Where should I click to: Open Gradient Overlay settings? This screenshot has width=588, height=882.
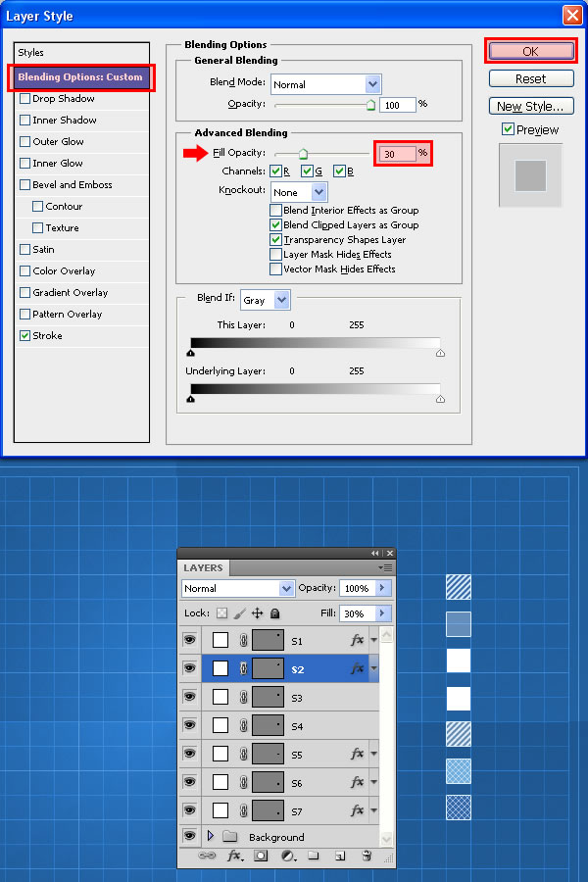(71, 292)
